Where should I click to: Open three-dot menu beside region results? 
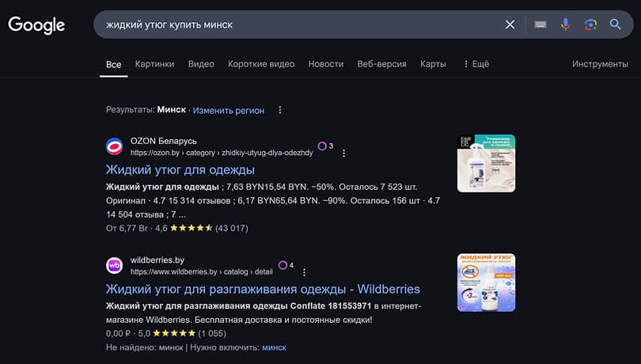(280, 110)
